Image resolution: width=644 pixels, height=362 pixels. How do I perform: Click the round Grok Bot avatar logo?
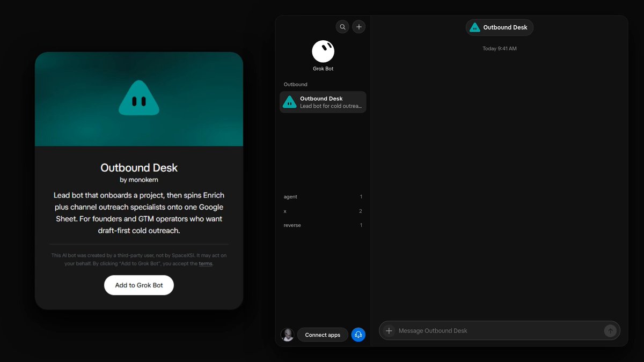pyautogui.click(x=323, y=51)
